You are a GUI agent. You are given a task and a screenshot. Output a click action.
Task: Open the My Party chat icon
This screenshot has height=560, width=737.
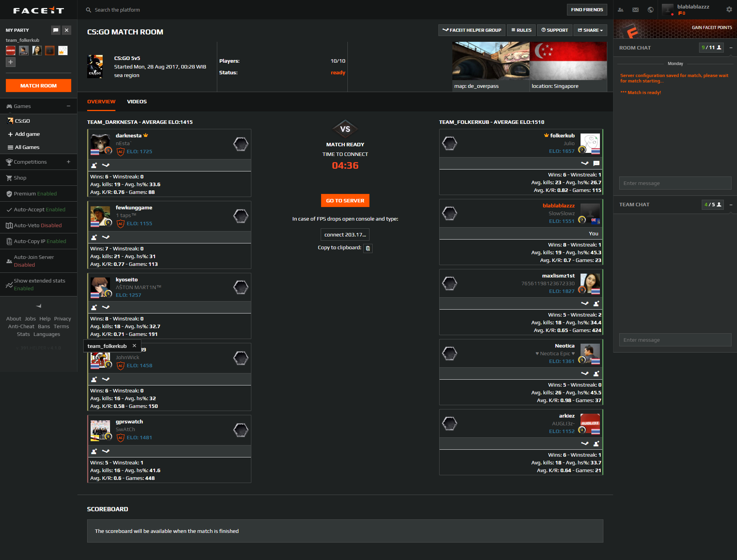click(56, 30)
